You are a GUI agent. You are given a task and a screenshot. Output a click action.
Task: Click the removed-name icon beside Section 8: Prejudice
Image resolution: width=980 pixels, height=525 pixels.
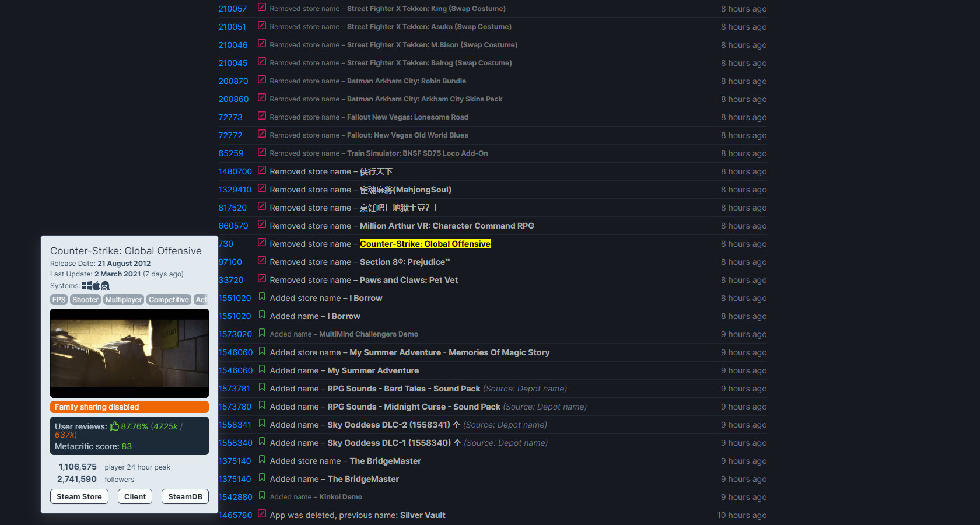coord(262,261)
